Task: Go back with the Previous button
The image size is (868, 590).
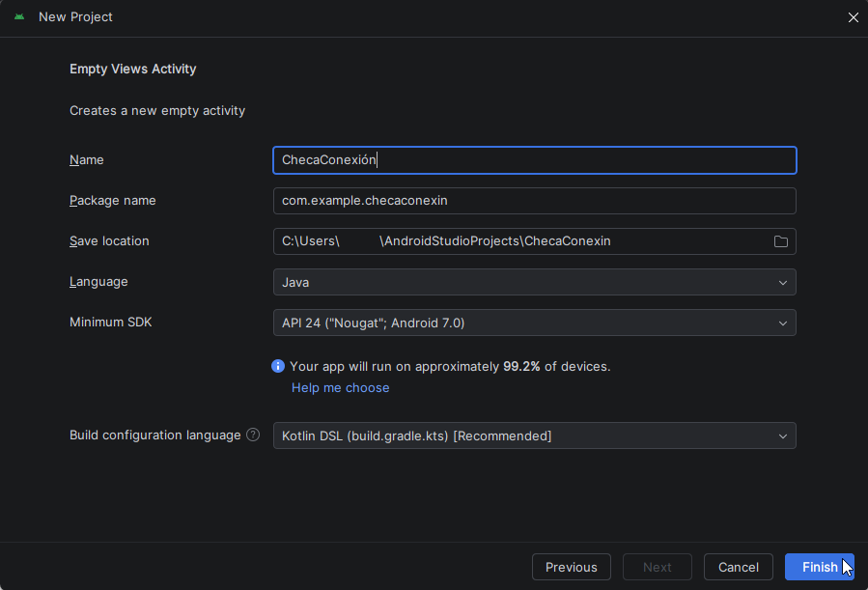Action: tap(572, 567)
